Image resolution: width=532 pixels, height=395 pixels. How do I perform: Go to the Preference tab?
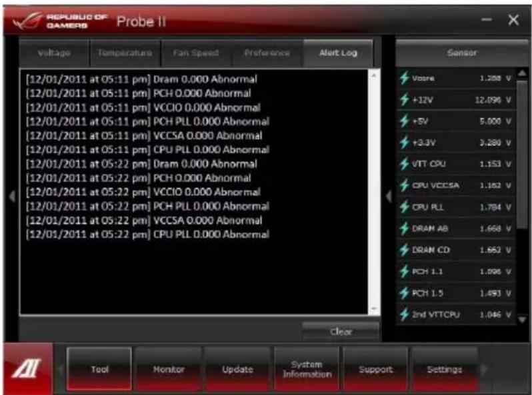(267, 53)
